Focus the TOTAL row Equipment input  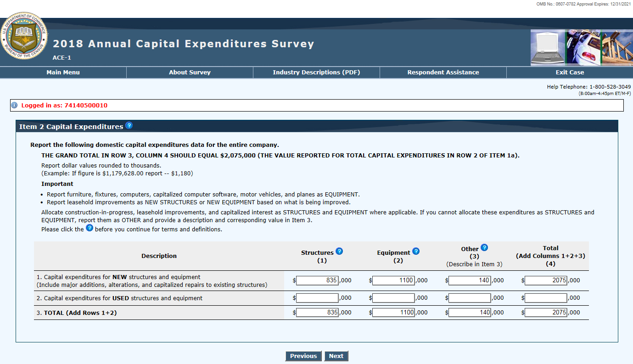393,313
